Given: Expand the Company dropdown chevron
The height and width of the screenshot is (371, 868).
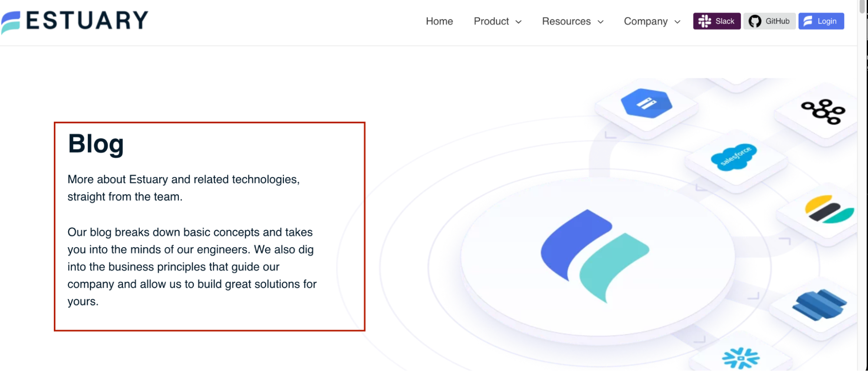Looking at the screenshot, I should point(677,22).
